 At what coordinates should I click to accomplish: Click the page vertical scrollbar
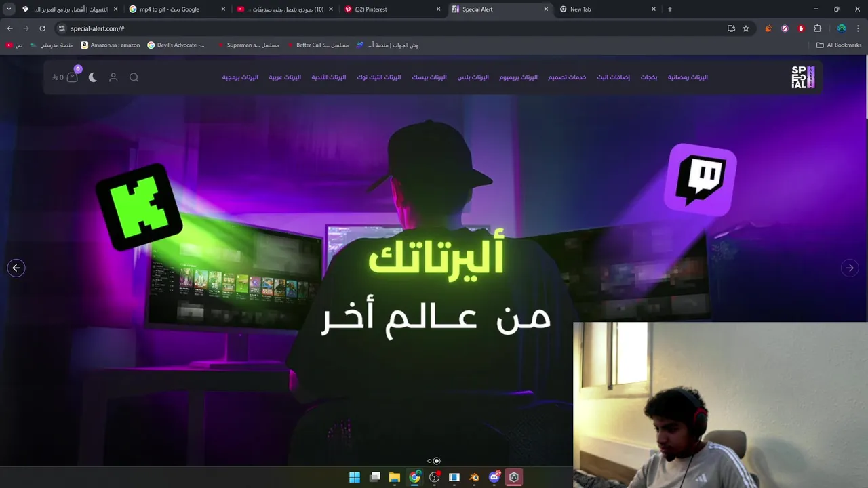pyautogui.click(x=865, y=88)
